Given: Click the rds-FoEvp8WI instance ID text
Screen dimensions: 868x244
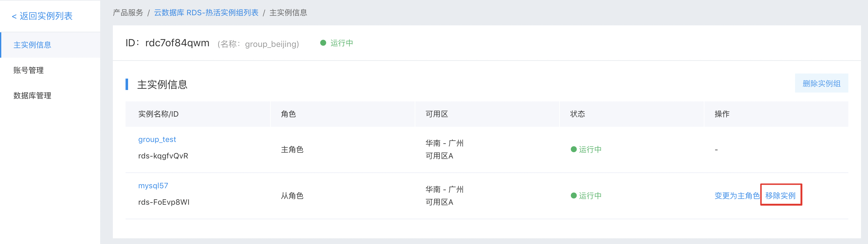Looking at the screenshot, I should click(x=164, y=202).
